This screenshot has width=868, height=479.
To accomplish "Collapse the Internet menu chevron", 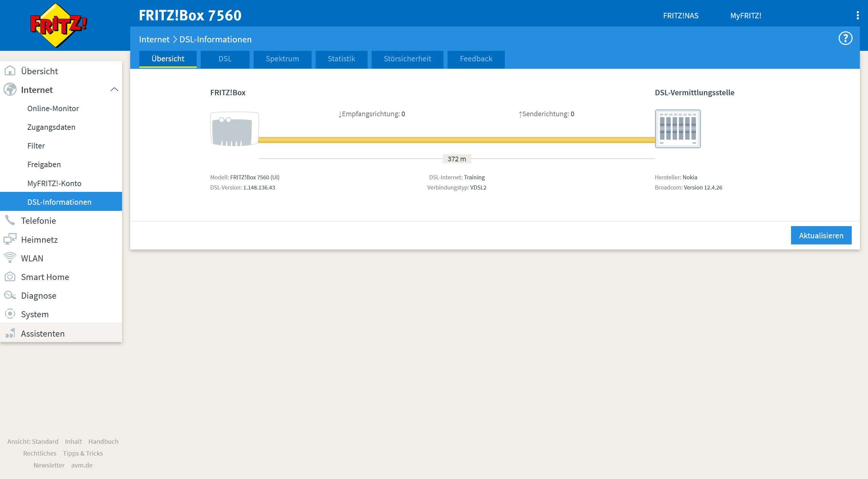I will tap(114, 89).
